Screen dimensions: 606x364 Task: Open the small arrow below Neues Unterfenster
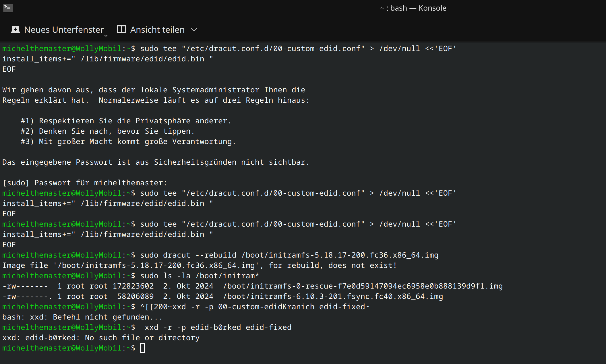pos(106,36)
